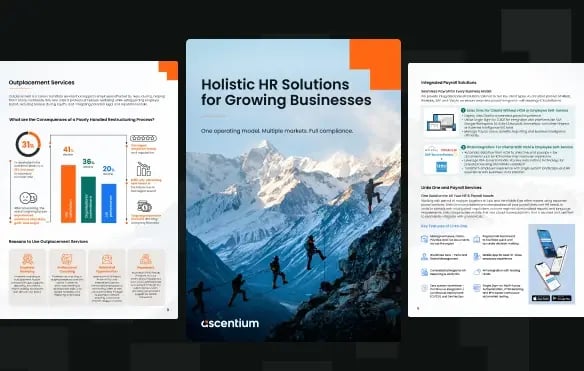The image size is (584, 371).
Task: Click the 'Holistic HR Solutions for Growing Businesses' title
Action: [286, 92]
